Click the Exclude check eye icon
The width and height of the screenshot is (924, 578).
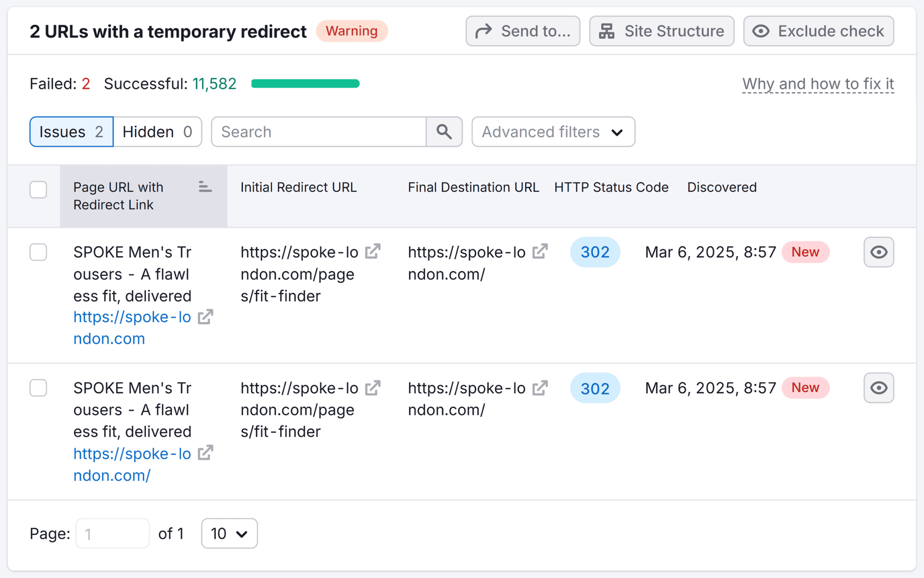pyautogui.click(x=761, y=31)
